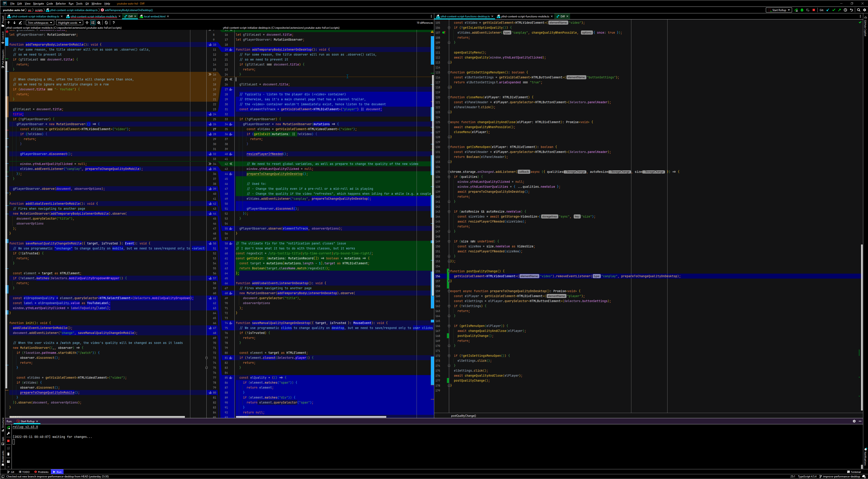This screenshot has width=868, height=479.
Task: Open the Terminal tool window
Action: [854, 472]
